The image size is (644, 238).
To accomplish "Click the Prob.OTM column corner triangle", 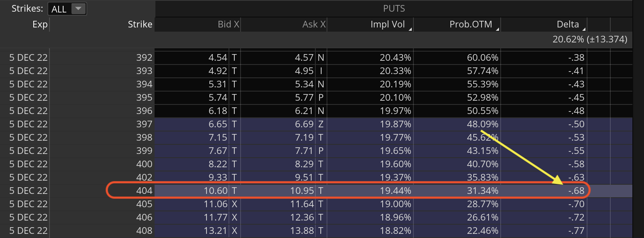I will tap(497, 29).
